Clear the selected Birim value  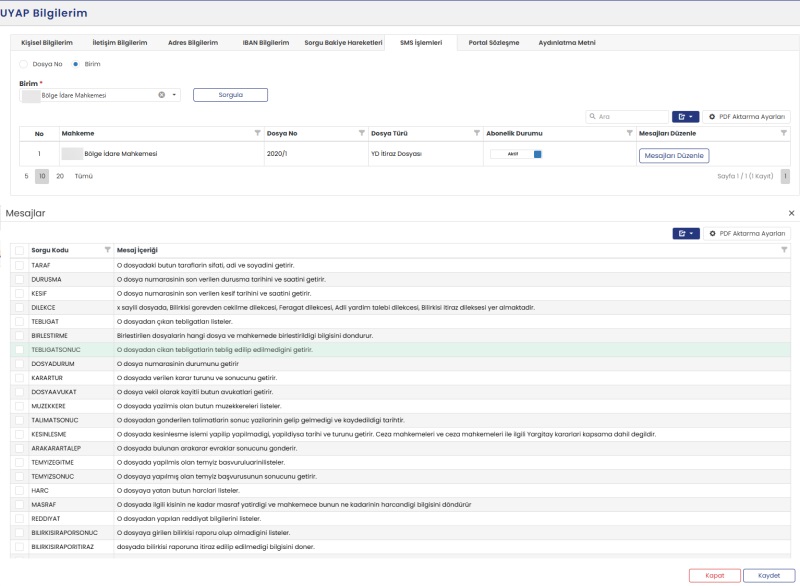coord(162,95)
